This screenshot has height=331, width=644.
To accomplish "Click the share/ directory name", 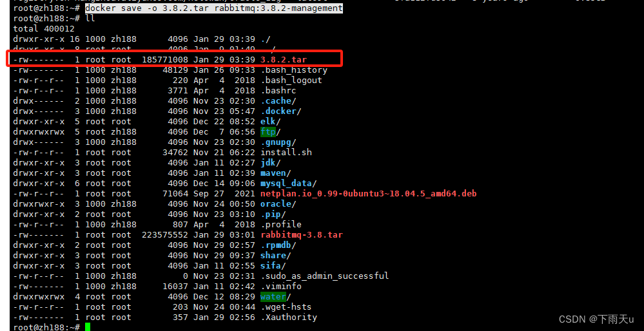I will pyautogui.click(x=276, y=256).
